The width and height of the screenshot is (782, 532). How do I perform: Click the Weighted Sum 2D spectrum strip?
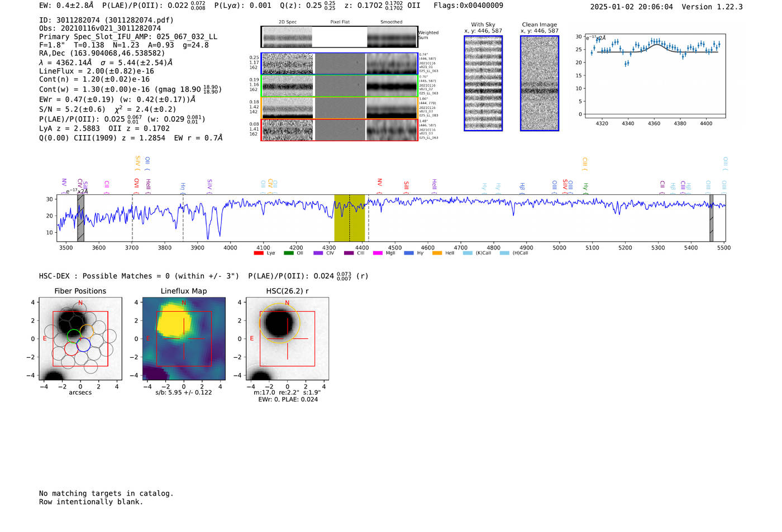click(339, 37)
